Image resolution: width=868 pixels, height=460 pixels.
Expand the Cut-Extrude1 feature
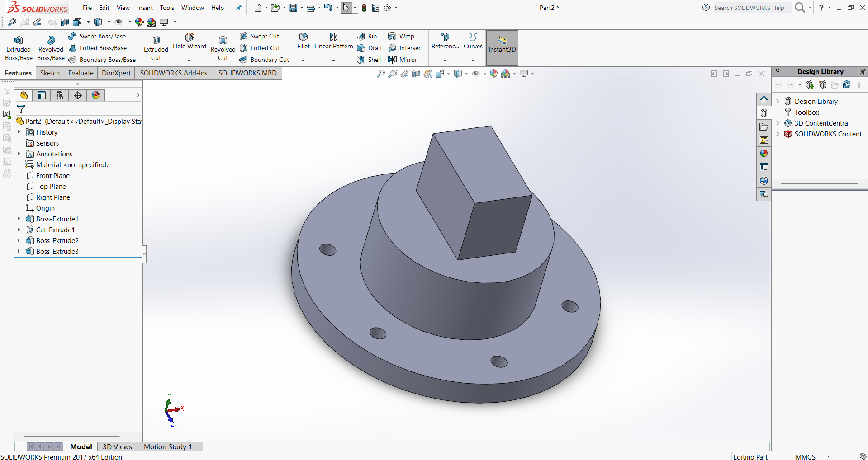[x=19, y=230]
